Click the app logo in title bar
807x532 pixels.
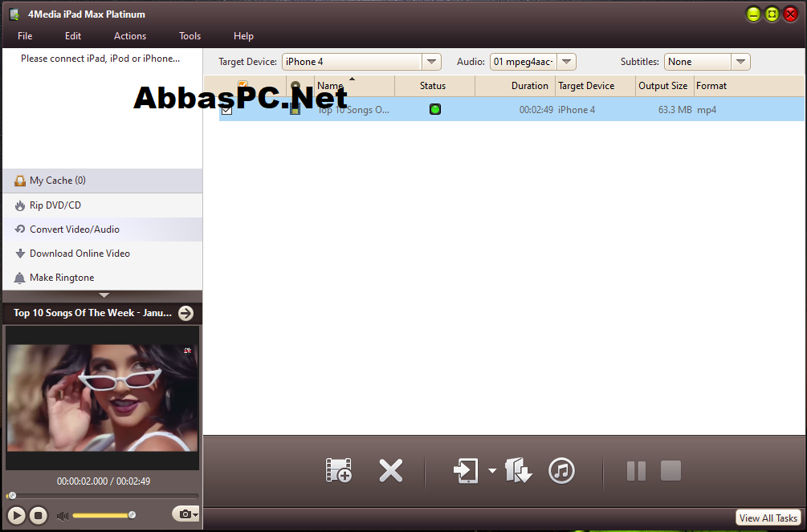tap(14, 14)
